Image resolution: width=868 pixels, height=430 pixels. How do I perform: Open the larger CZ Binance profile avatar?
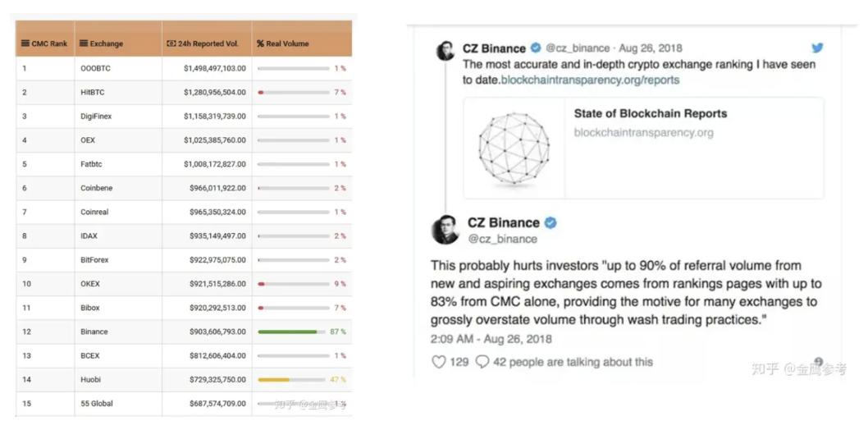click(x=445, y=230)
